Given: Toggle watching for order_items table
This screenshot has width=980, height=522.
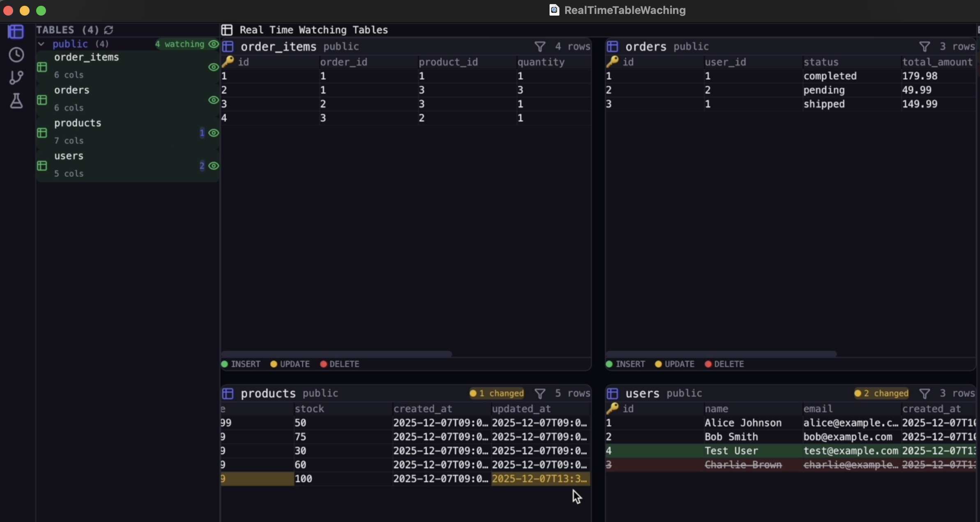Looking at the screenshot, I should click(x=213, y=67).
